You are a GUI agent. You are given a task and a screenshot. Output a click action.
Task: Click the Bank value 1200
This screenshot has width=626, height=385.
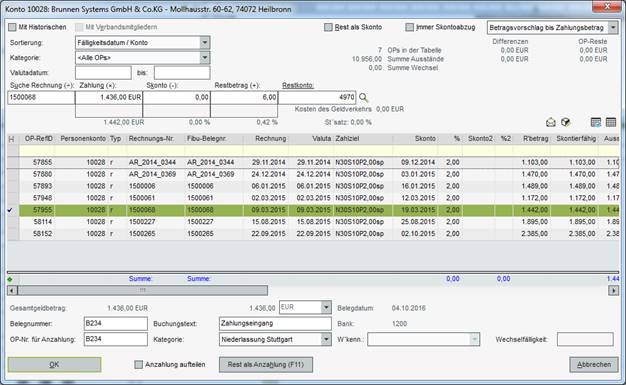pos(399,324)
